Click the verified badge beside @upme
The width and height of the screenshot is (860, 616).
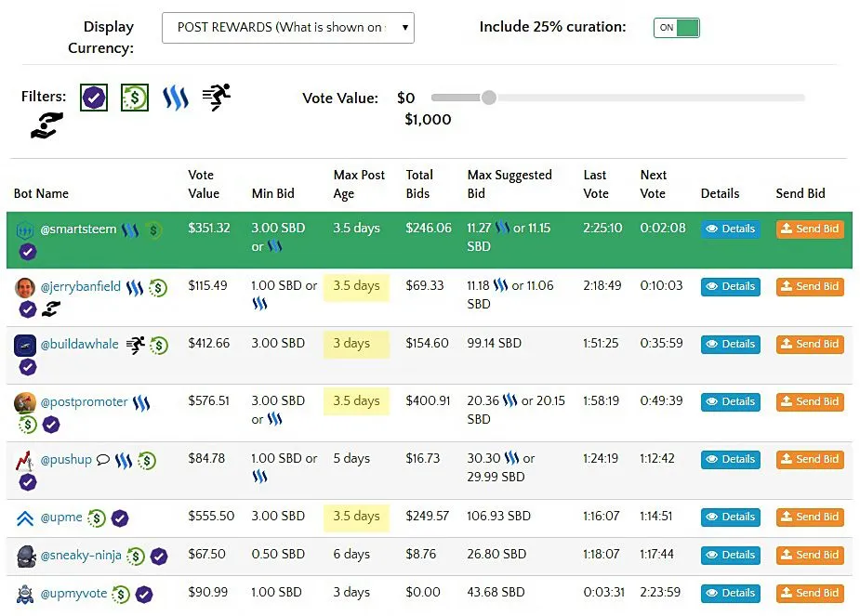point(120,518)
